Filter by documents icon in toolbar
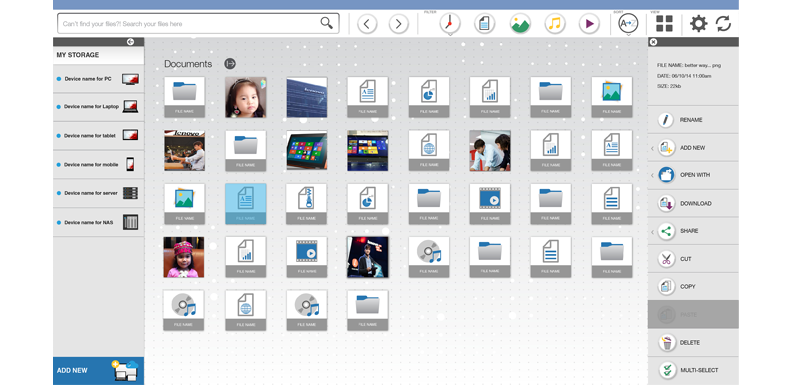790x385 pixels. (485, 24)
